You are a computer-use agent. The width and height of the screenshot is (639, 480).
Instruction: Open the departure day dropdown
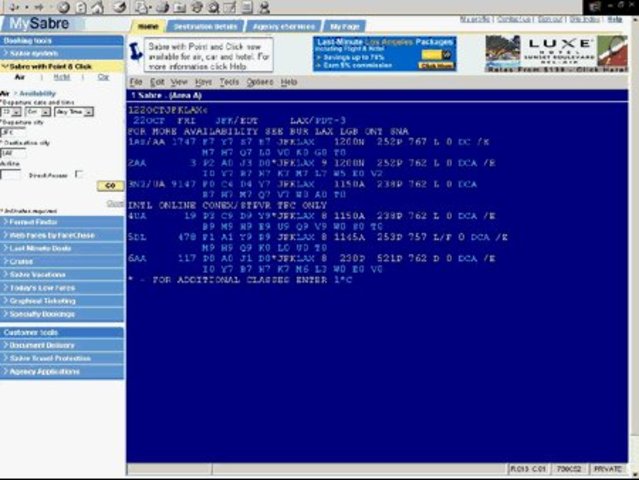[11, 112]
